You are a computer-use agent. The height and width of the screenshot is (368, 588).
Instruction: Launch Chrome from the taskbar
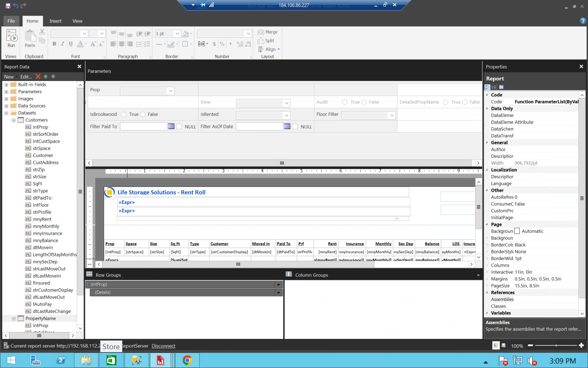[x=187, y=360]
